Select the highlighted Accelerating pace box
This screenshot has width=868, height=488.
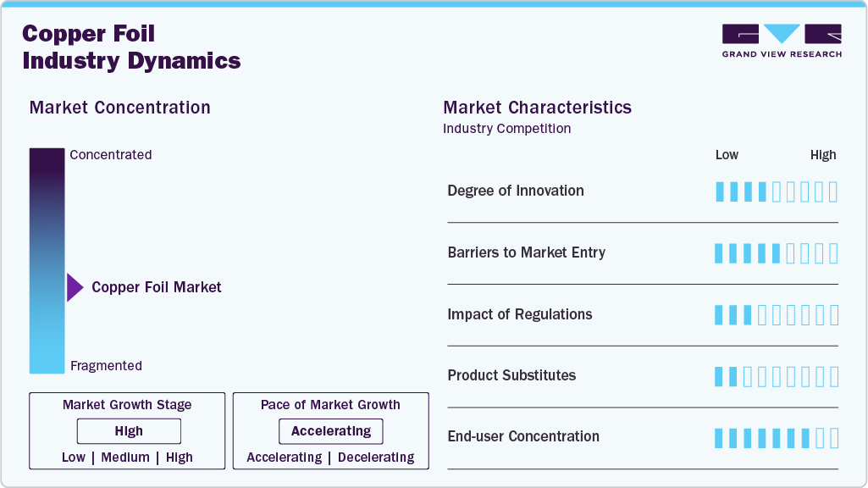[330, 431]
